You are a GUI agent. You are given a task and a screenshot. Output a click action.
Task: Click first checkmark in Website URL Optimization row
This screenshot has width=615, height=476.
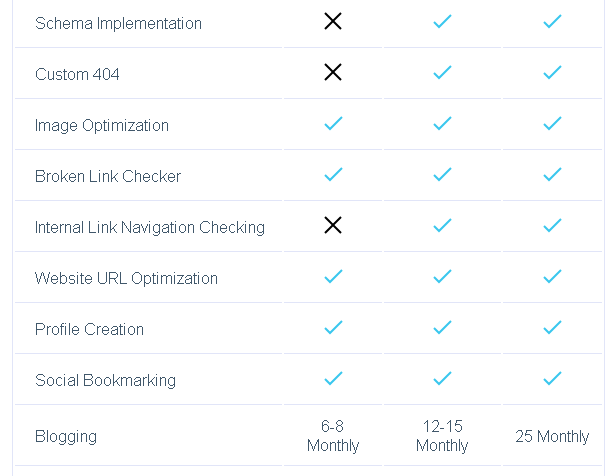coord(333,277)
